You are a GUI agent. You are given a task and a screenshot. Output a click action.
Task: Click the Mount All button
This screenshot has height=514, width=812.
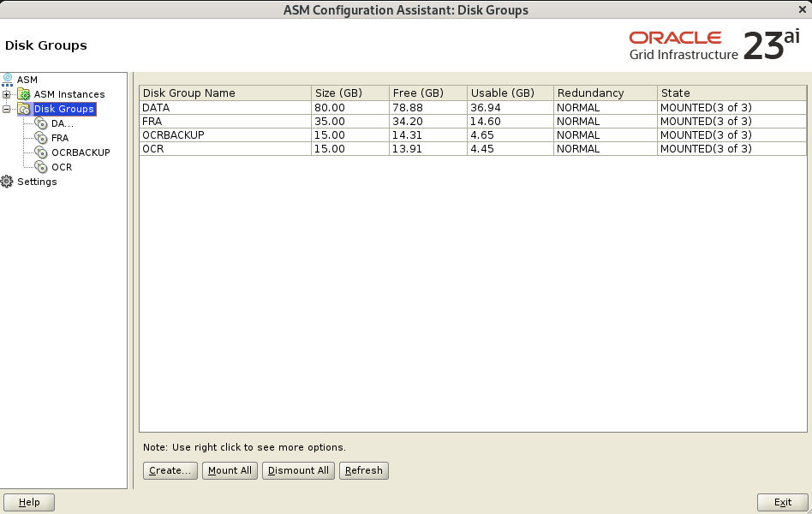[x=230, y=470]
